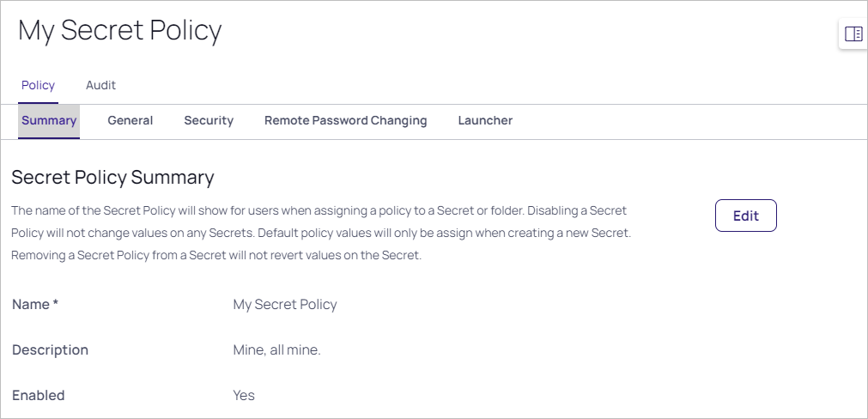Open the General sub-tab
The height and width of the screenshot is (419, 868).
point(131,121)
